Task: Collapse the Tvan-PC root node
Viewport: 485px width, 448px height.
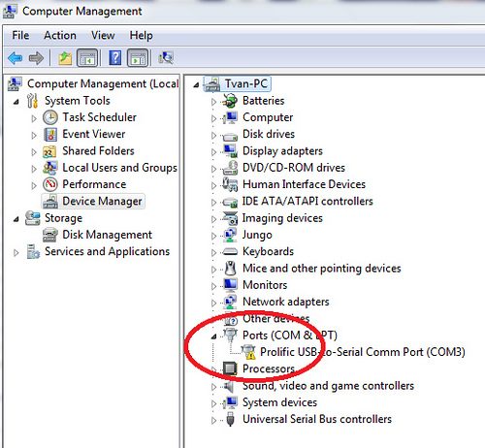Action: pos(196,85)
